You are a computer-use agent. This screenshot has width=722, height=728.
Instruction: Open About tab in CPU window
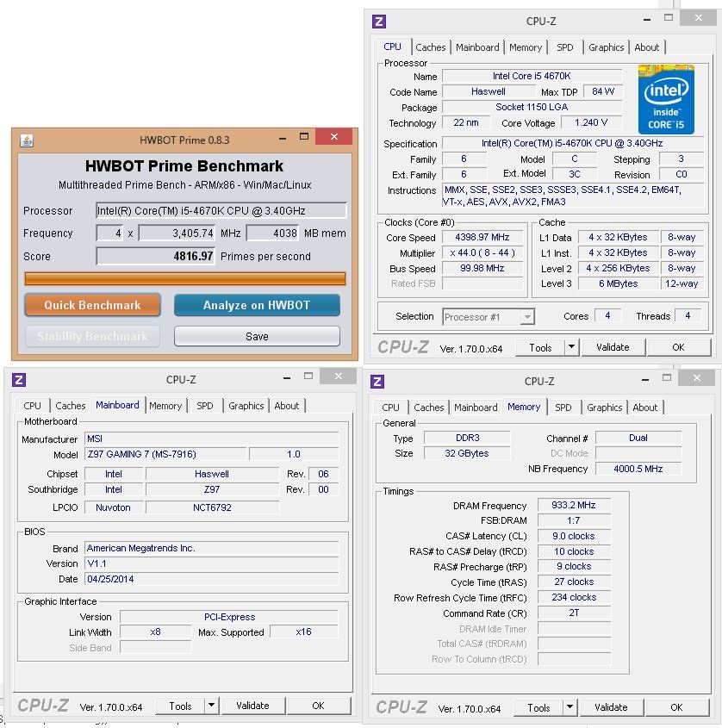coord(647,47)
